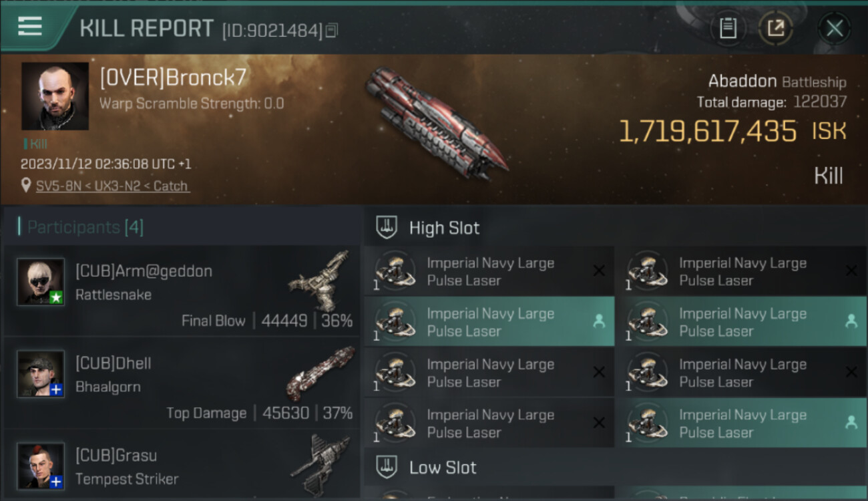Share the kill report via export icon
The image size is (868, 501).
(776, 28)
